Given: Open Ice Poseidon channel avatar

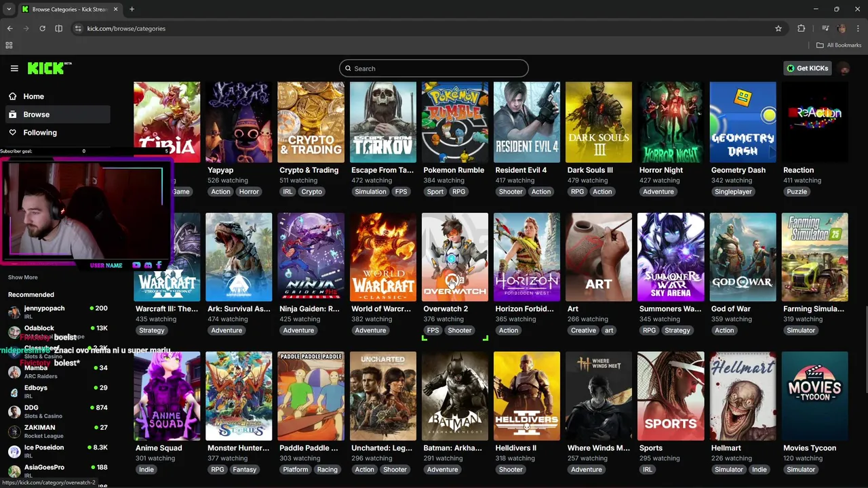Looking at the screenshot, I should tap(14, 451).
